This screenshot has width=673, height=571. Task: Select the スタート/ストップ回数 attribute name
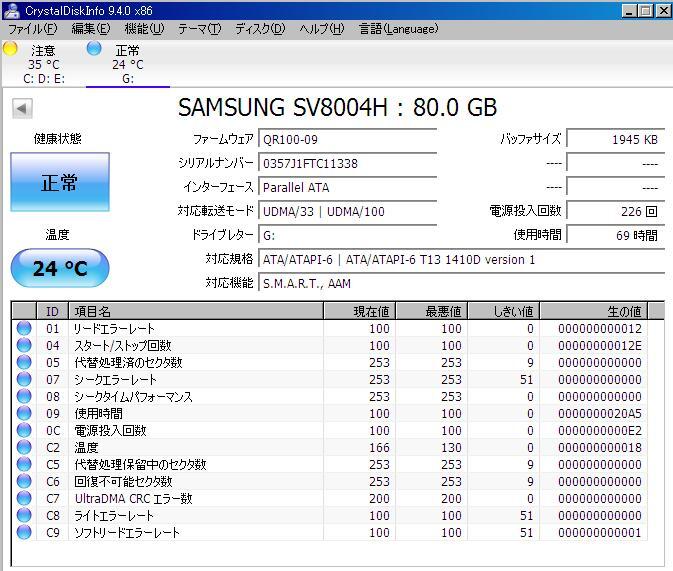123,346
